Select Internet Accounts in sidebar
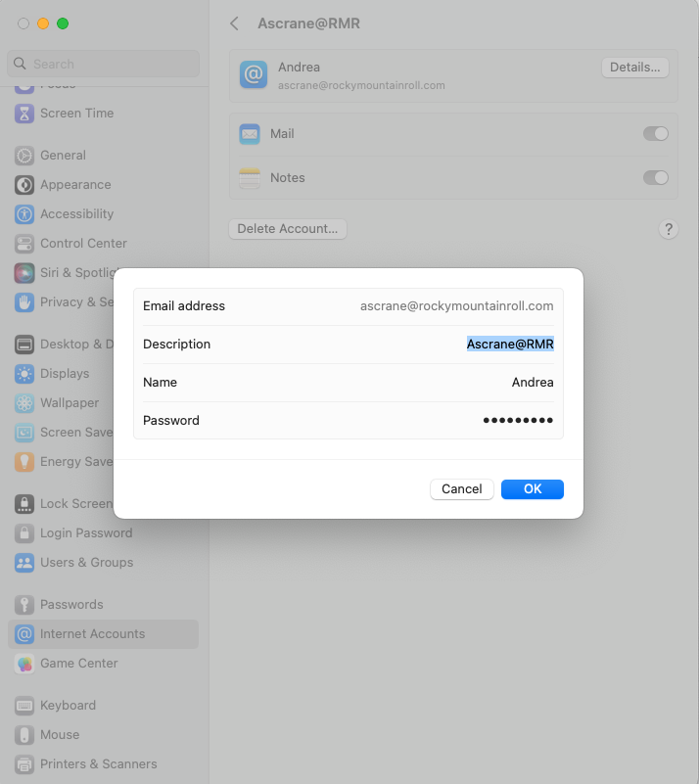 [x=92, y=634]
